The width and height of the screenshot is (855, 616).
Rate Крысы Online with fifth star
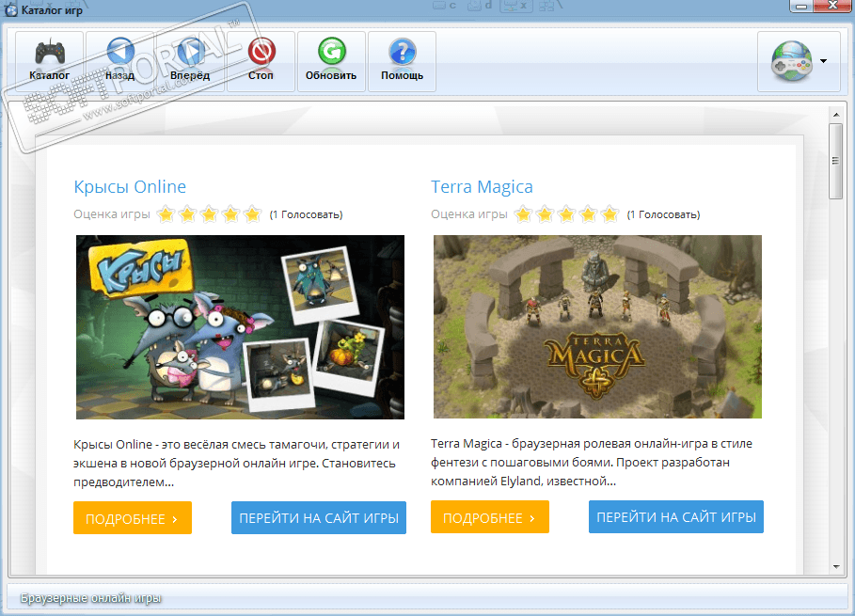coord(252,214)
